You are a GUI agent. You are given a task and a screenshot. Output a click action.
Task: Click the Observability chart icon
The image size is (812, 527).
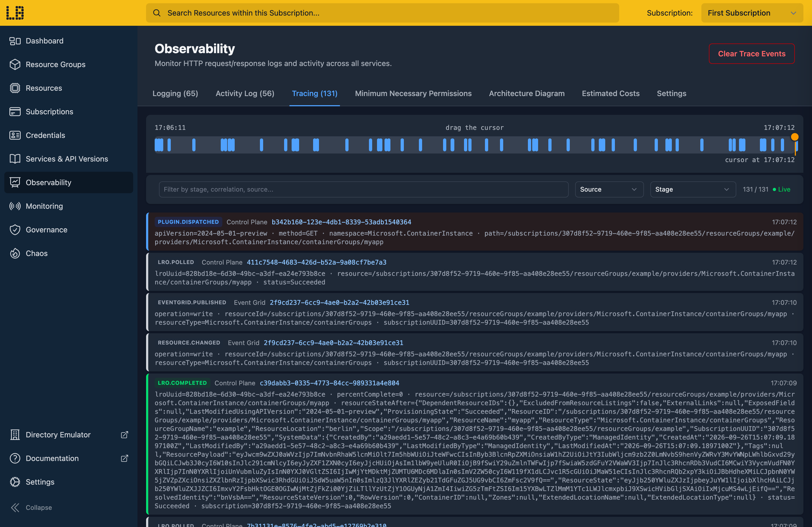coord(15,182)
